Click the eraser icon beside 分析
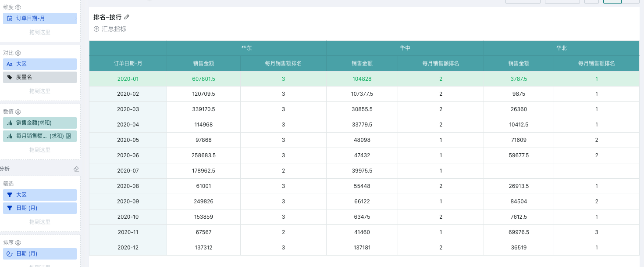This screenshot has height=267, width=644. point(76,169)
